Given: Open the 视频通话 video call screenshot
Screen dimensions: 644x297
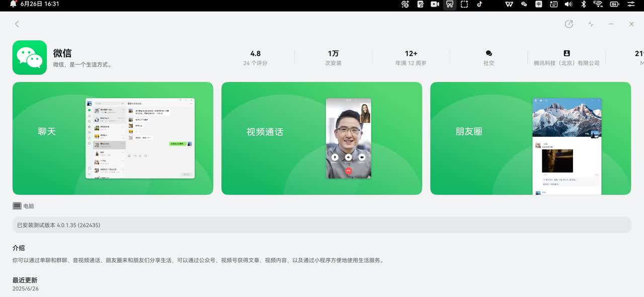Looking at the screenshot, I should tap(321, 138).
